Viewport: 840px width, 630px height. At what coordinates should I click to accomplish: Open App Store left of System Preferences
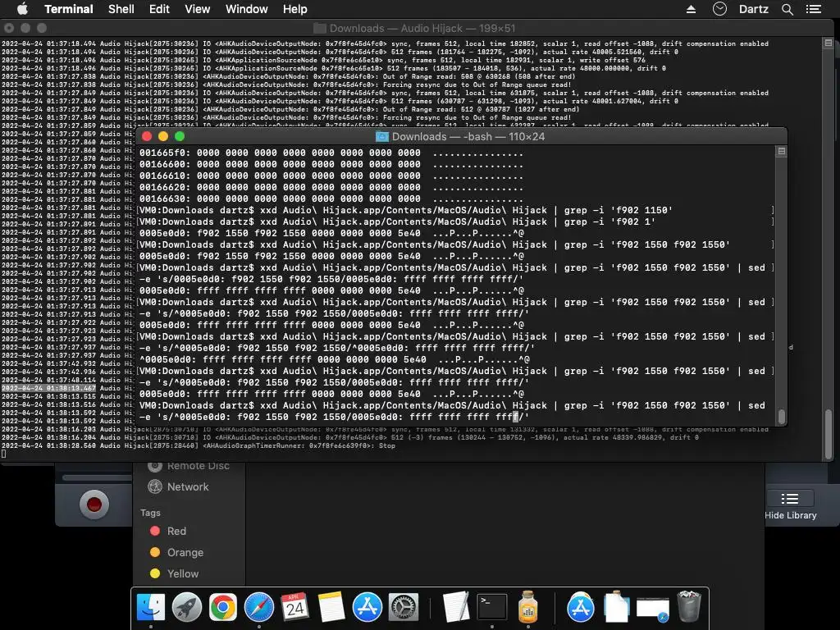[x=367, y=608]
